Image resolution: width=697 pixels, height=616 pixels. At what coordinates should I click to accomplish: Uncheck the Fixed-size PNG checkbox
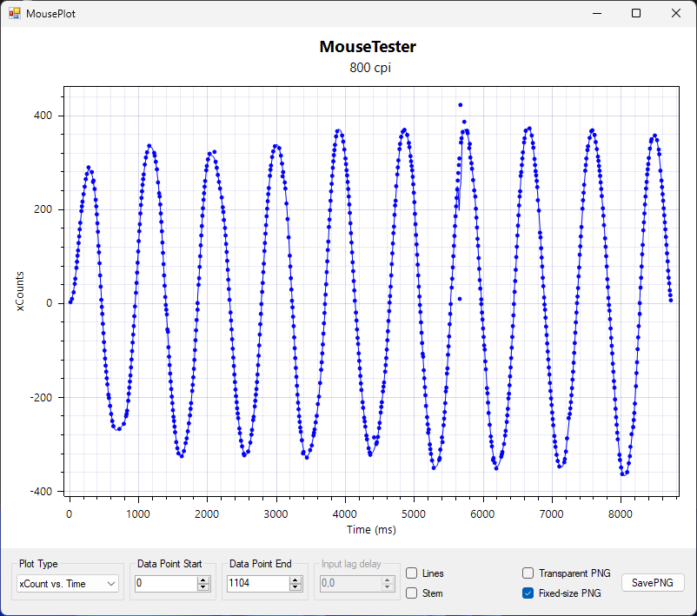pyautogui.click(x=528, y=593)
